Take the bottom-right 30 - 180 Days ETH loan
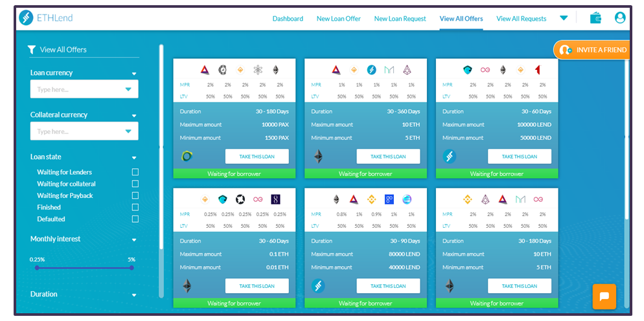This screenshot has height=321, width=644. click(x=520, y=285)
